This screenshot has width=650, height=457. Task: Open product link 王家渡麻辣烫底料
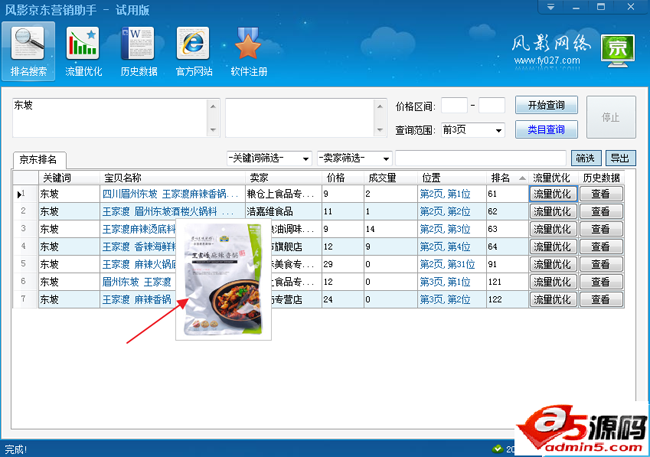pyautogui.click(x=139, y=229)
